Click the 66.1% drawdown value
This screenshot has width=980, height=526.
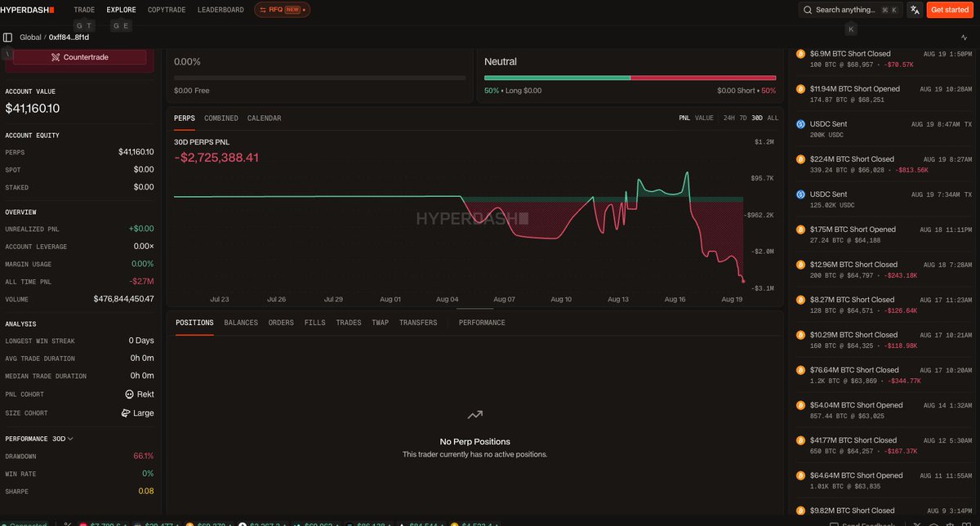tap(143, 456)
